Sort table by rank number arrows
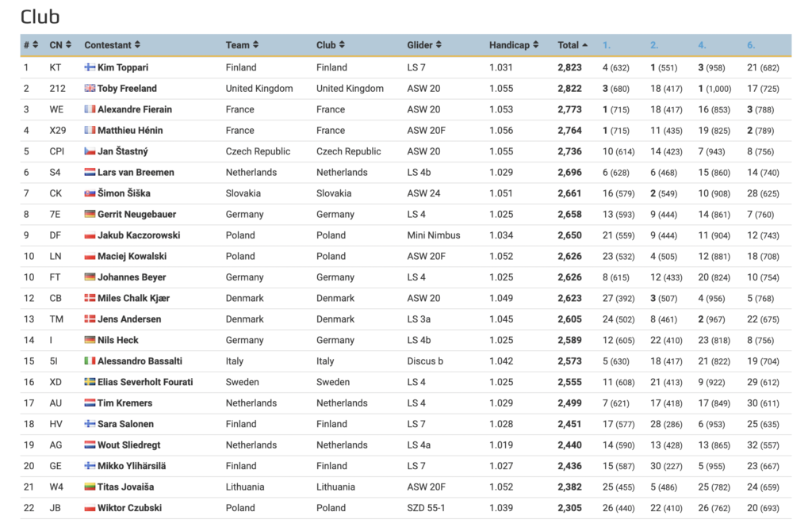812x523 pixels. click(35, 45)
